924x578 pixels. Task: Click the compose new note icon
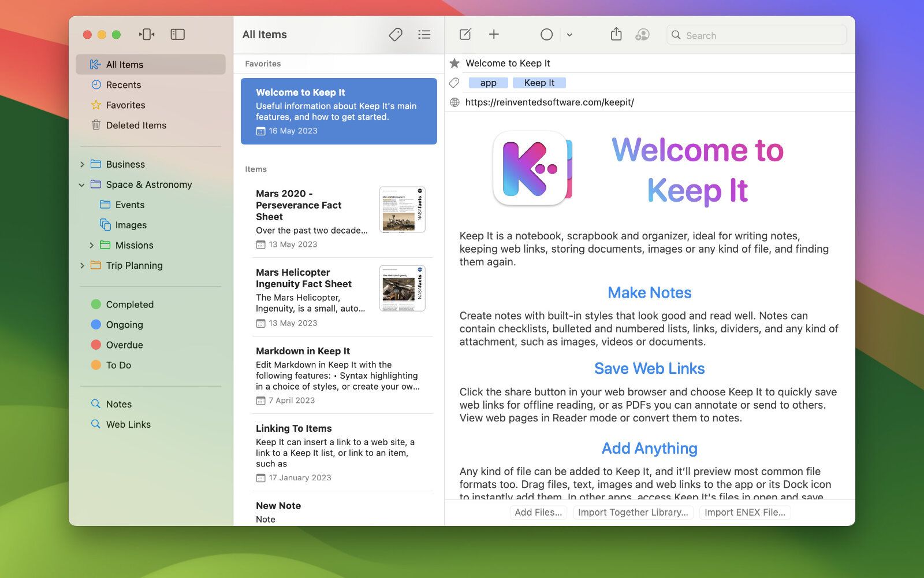click(x=465, y=35)
